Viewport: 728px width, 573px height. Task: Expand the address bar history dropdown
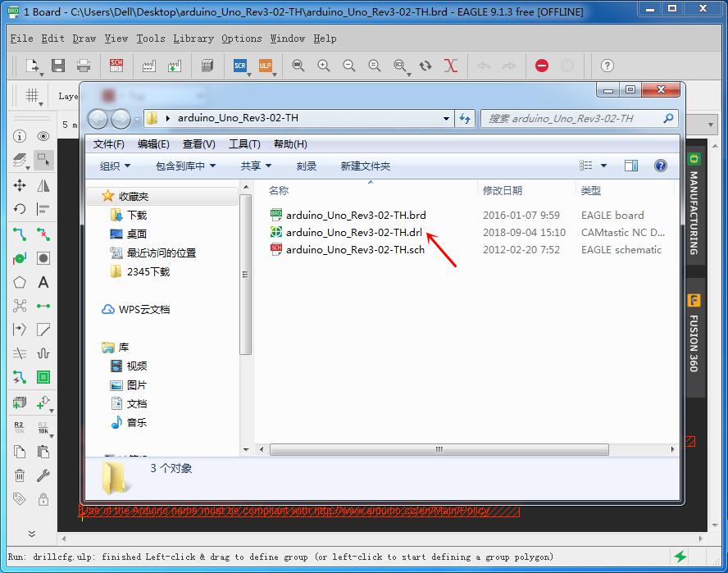[x=446, y=118]
